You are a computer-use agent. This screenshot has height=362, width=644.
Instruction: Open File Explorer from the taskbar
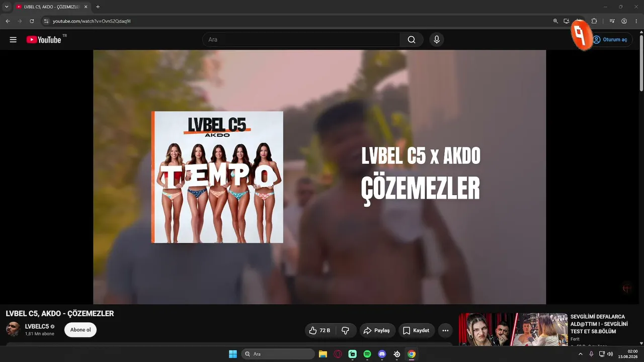[x=323, y=354]
